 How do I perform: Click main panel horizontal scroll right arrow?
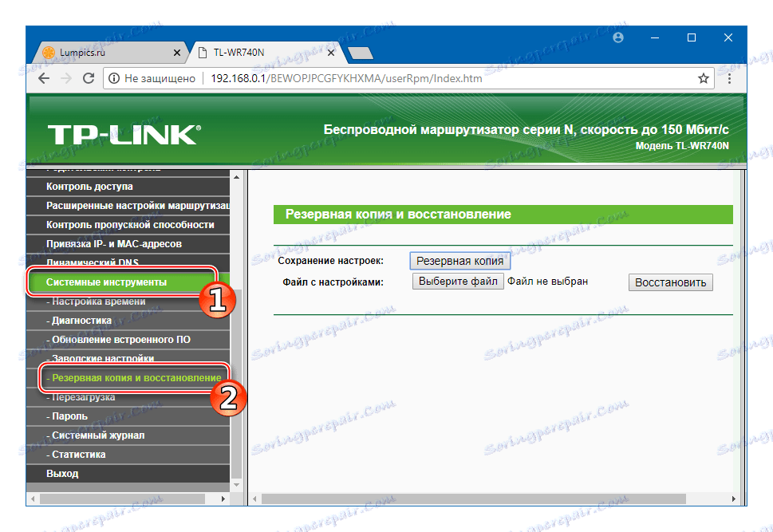click(733, 499)
